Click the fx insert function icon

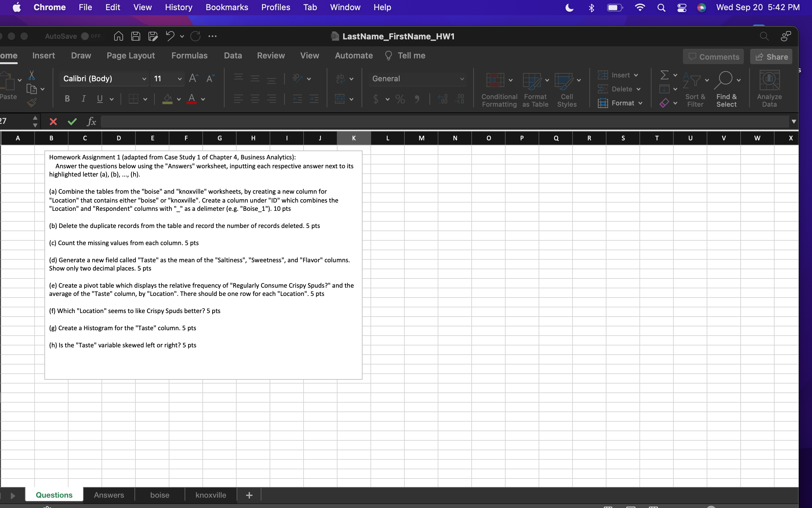91,121
